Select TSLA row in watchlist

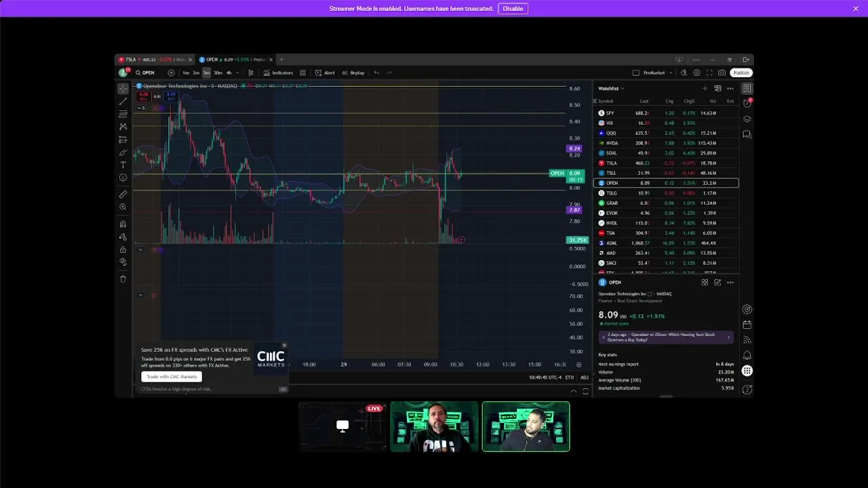666,163
